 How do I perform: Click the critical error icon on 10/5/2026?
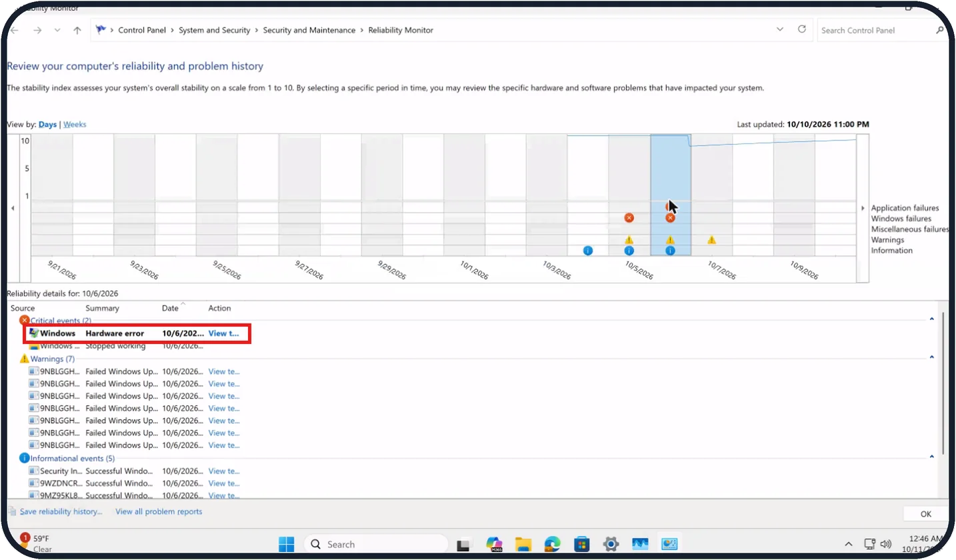click(x=629, y=218)
